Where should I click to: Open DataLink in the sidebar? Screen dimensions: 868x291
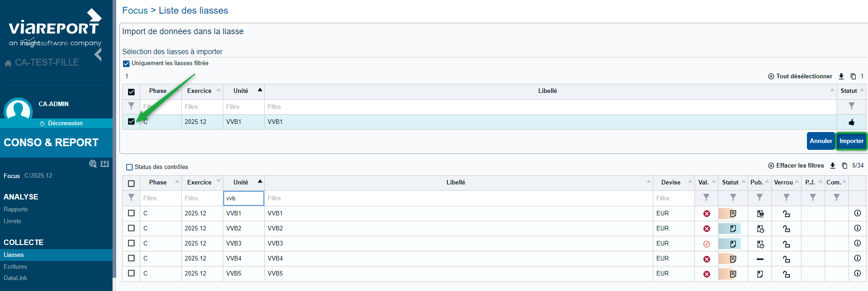pyautogui.click(x=15, y=278)
